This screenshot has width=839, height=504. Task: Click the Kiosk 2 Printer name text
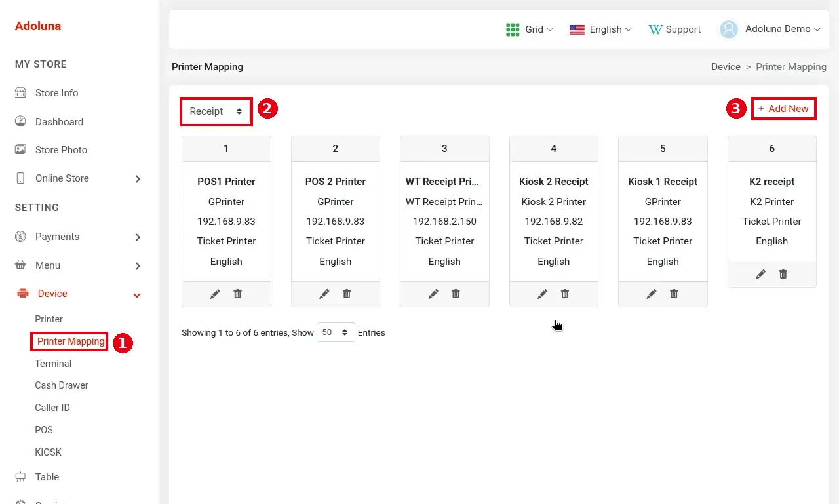pyautogui.click(x=554, y=202)
